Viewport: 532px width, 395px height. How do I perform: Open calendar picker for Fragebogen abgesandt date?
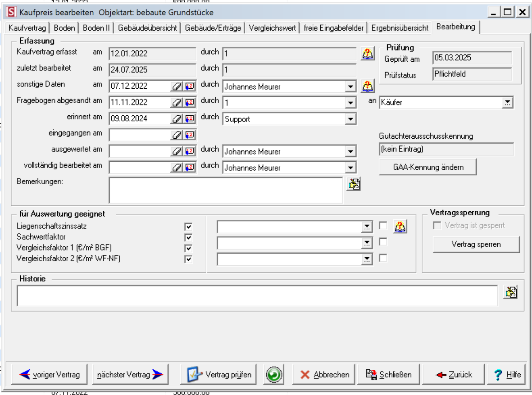point(190,103)
